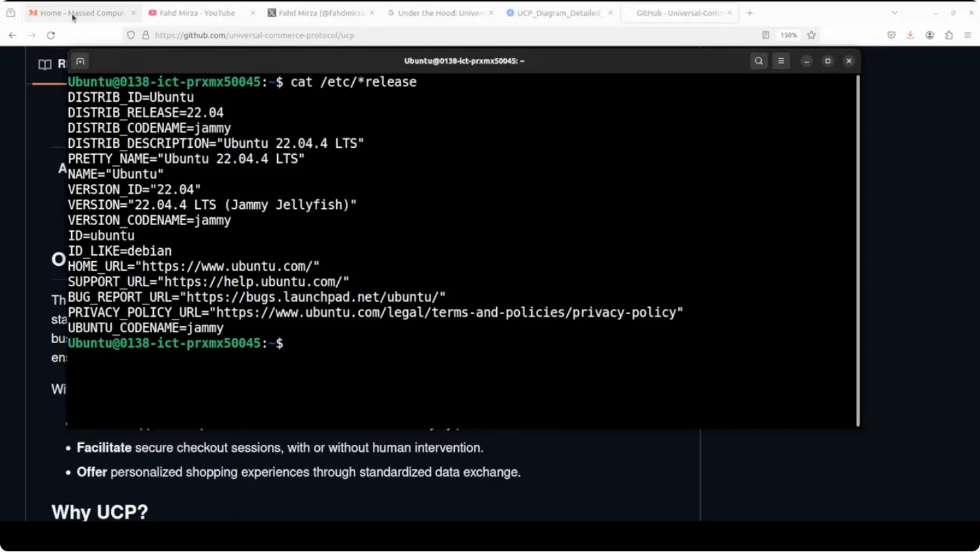Open the Firefox account icon
The height and width of the screenshot is (552, 980).
click(930, 35)
